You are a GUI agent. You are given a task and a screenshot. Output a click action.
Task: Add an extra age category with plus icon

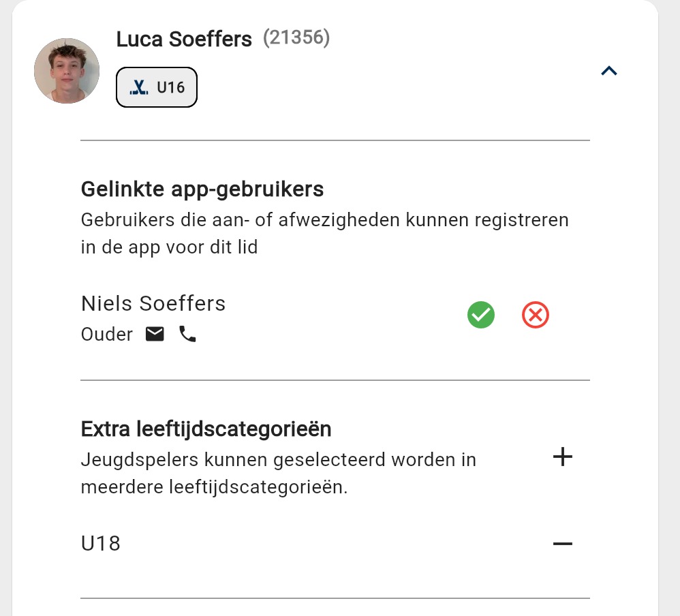(x=562, y=457)
